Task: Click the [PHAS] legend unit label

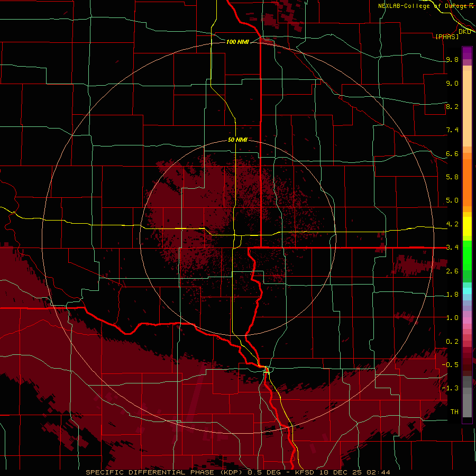Action: coord(447,36)
